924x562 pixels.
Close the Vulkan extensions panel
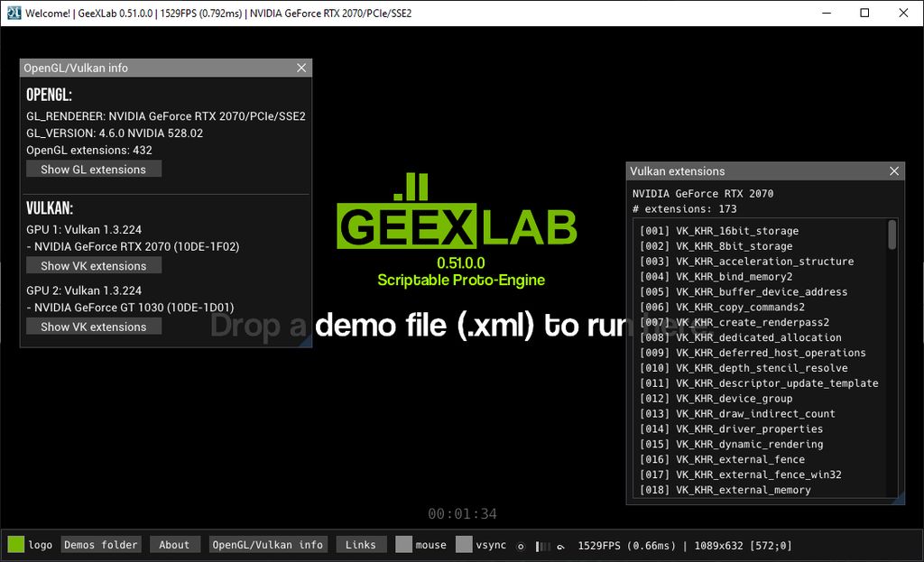tap(894, 170)
